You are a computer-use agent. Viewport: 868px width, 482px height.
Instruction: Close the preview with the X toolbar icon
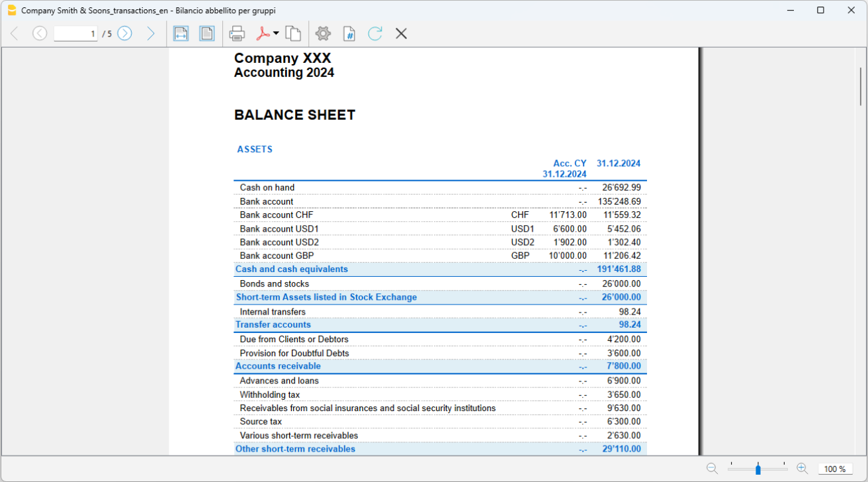click(401, 33)
